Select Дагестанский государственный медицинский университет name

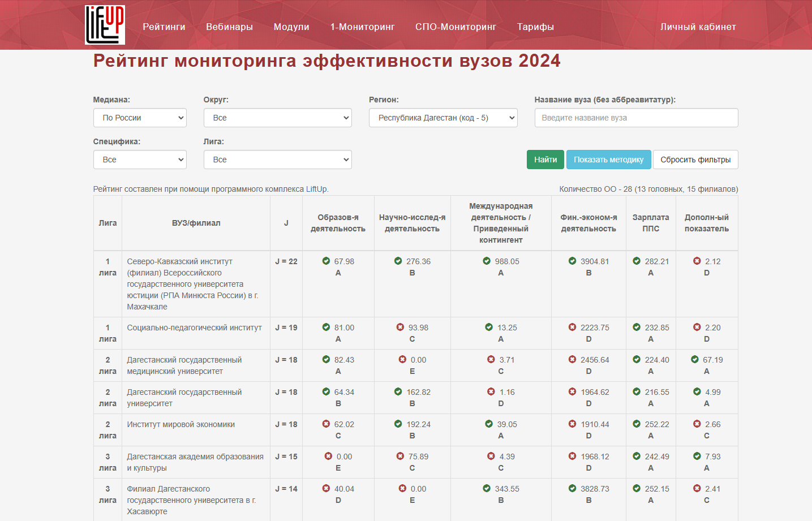(184, 365)
